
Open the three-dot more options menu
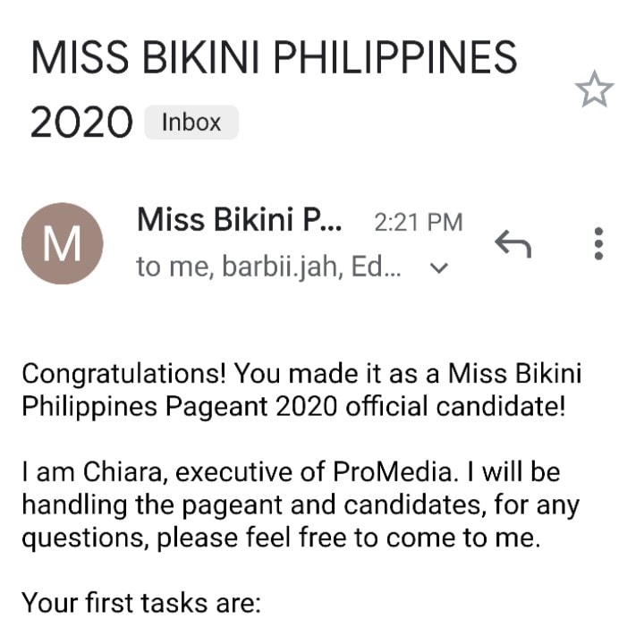coord(598,243)
